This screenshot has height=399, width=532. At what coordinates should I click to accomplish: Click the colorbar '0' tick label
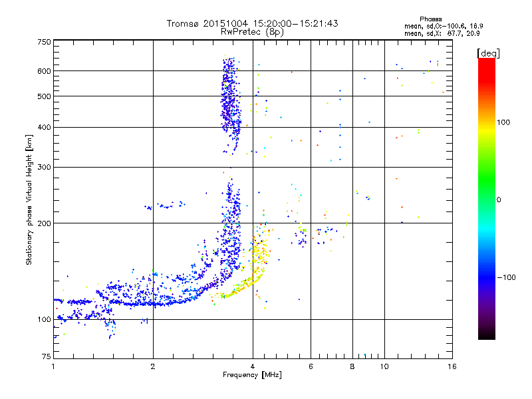tap(499, 199)
